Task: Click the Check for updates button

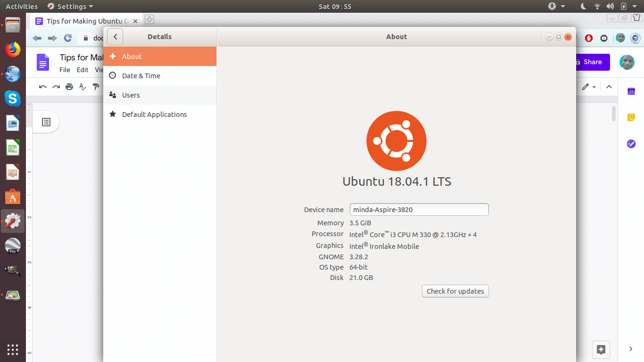Action: [x=455, y=291]
